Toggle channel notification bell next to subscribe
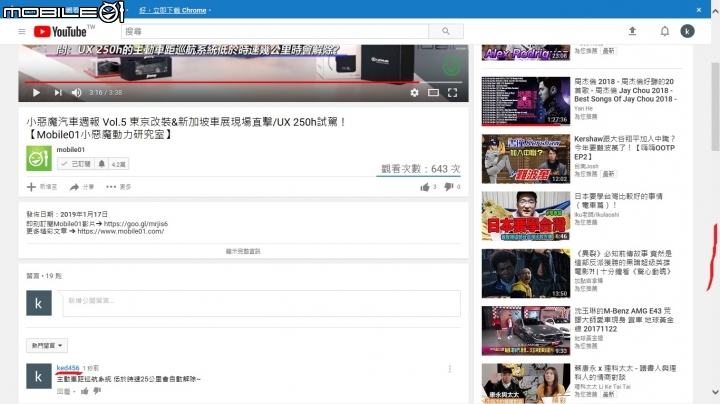 point(101,164)
